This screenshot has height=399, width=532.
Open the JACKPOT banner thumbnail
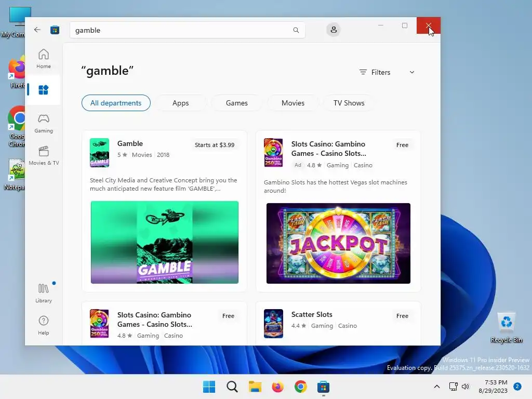[338, 243]
